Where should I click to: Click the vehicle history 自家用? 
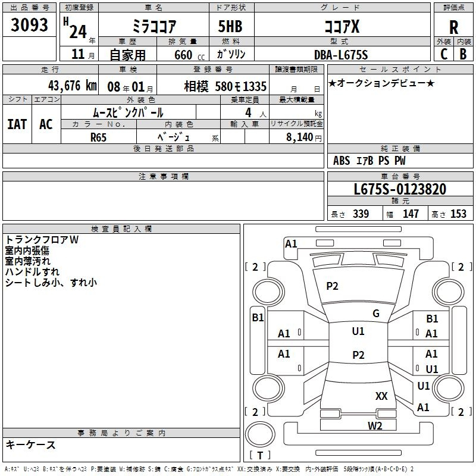coord(127,55)
